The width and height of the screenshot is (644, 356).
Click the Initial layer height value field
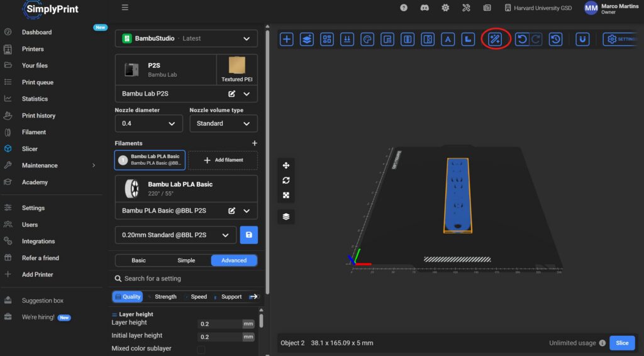[x=220, y=337]
